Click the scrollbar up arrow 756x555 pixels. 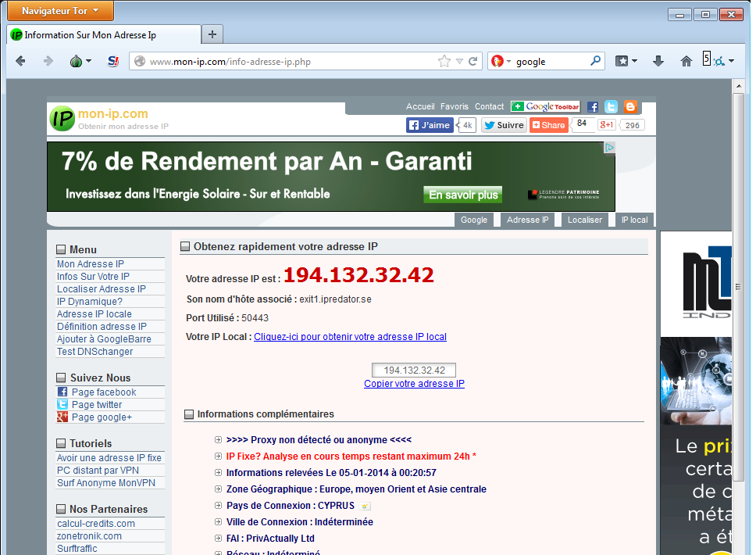pyautogui.click(x=738, y=86)
